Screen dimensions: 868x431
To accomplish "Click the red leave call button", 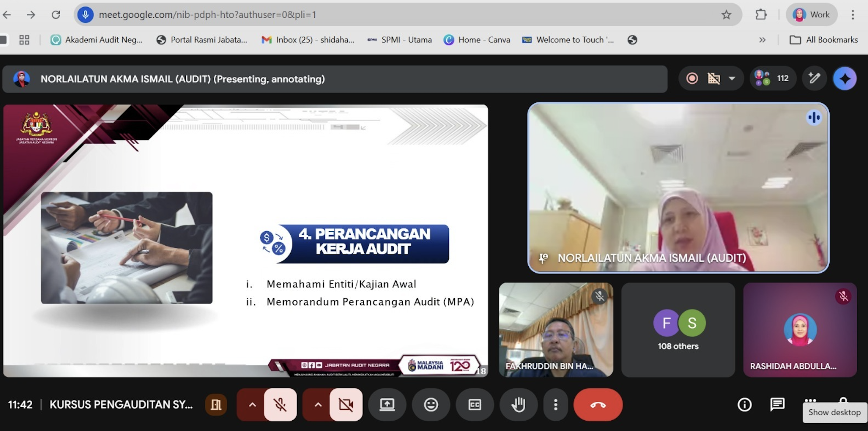I will [598, 405].
